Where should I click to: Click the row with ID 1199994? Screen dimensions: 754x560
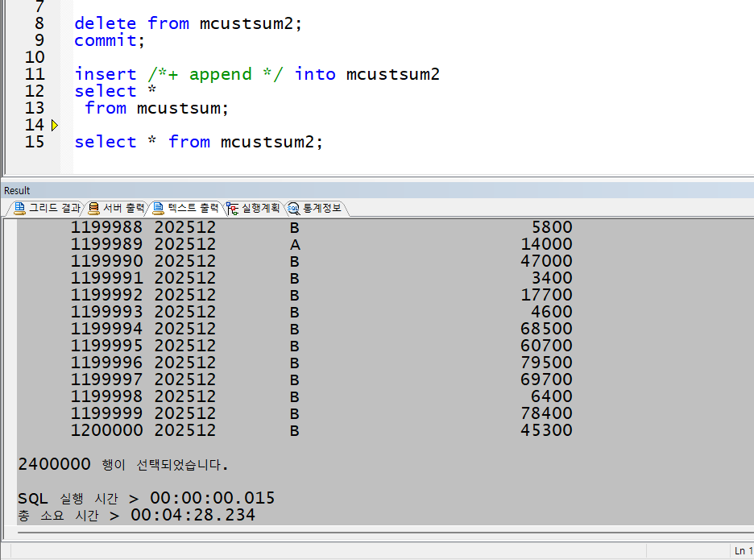coord(321,329)
